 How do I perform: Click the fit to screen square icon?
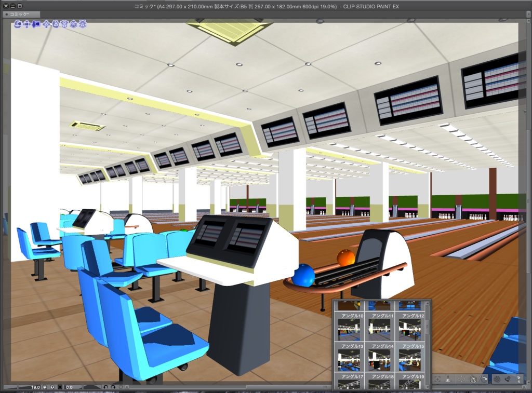[60, 387]
